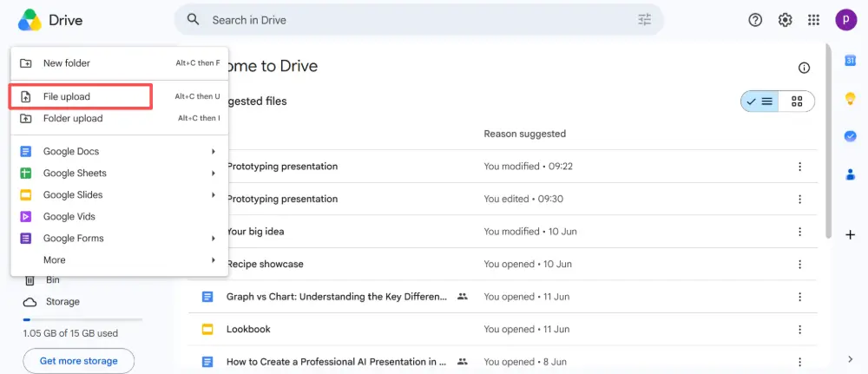
Task: Expand the Google Slides submenu arrow
Action: tap(214, 194)
